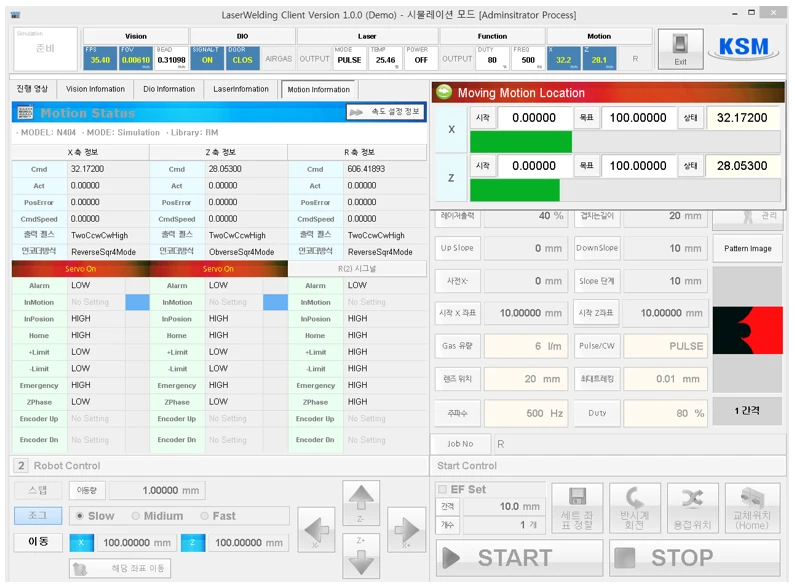Click the START play button
Screen dimensions: 795x588
pyautogui.click(x=519, y=558)
